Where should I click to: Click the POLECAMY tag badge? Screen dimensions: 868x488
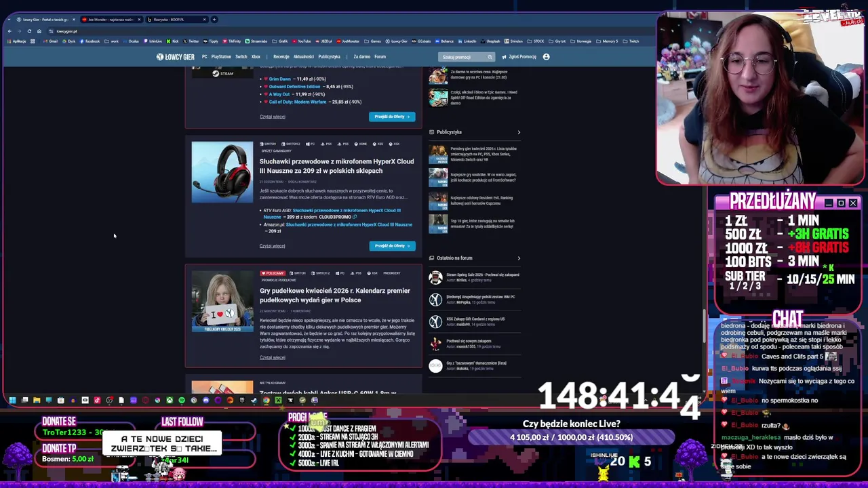(x=273, y=273)
